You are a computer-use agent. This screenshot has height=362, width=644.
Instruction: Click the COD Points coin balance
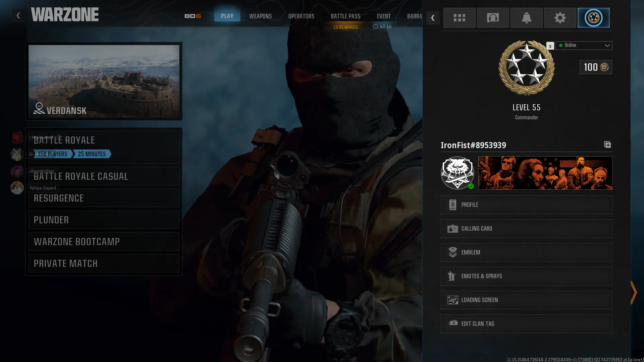[x=596, y=67]
